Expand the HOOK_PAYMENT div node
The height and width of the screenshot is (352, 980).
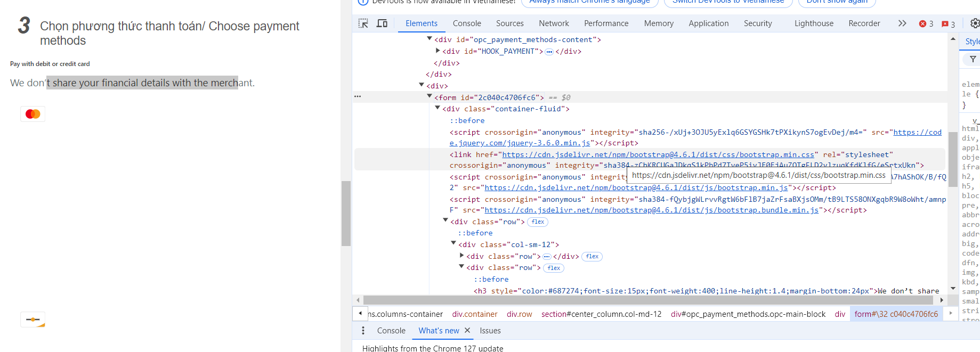438,51
